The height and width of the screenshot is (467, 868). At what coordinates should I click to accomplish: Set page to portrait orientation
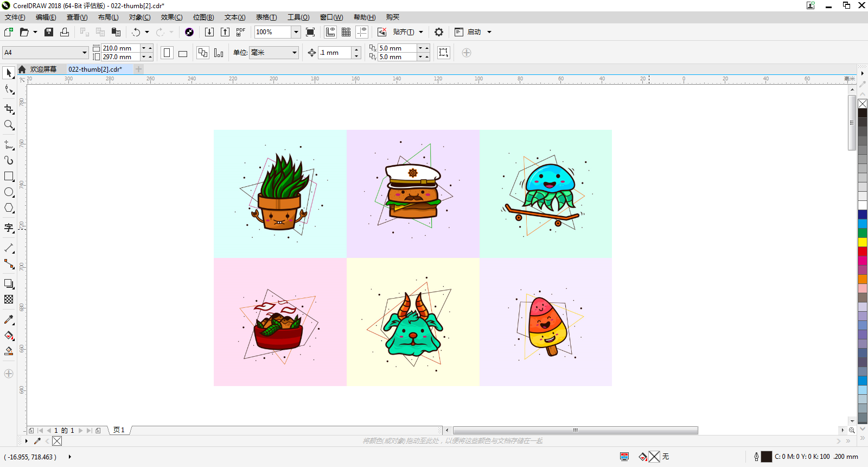click(x=167, y=53)
